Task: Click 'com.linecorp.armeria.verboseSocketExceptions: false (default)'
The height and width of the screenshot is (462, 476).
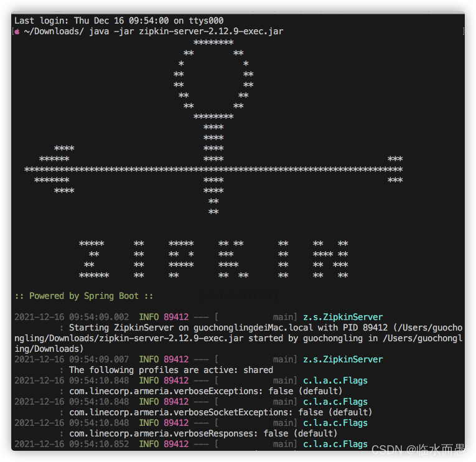Action: tap(221, 412)
